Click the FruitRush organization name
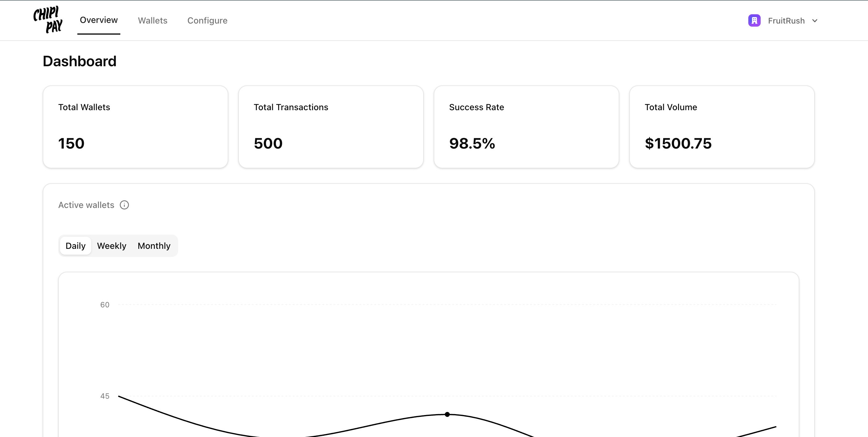868x437 pixels. click(x=786, y=21)
